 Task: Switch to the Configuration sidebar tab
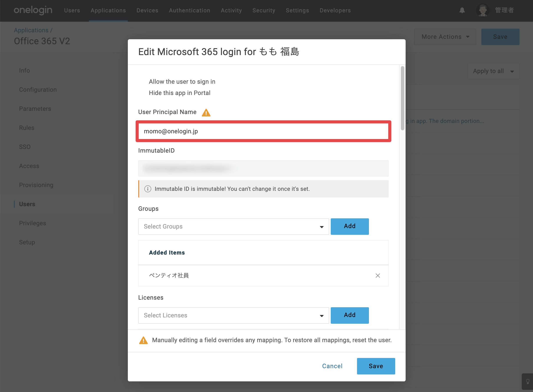pos(38,90)
